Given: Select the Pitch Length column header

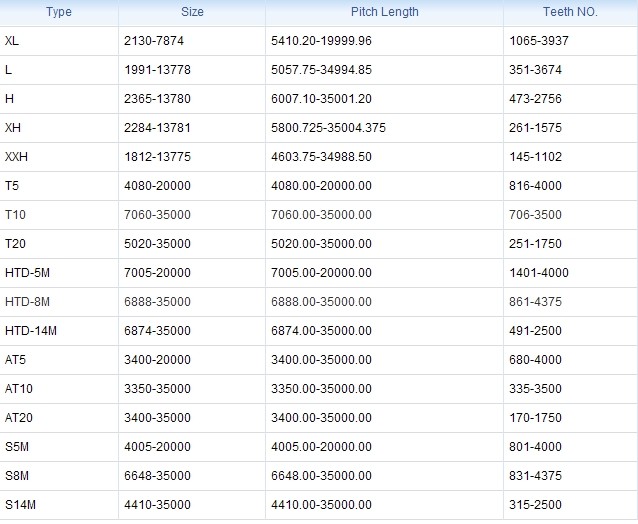Looking at the screenshot, I should pyautogui.click(x=384, y=12).
